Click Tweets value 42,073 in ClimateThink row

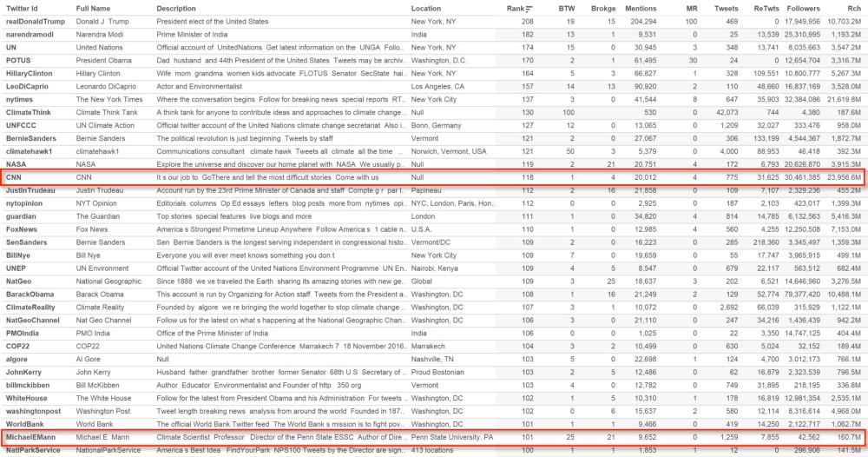coord(727,112)
